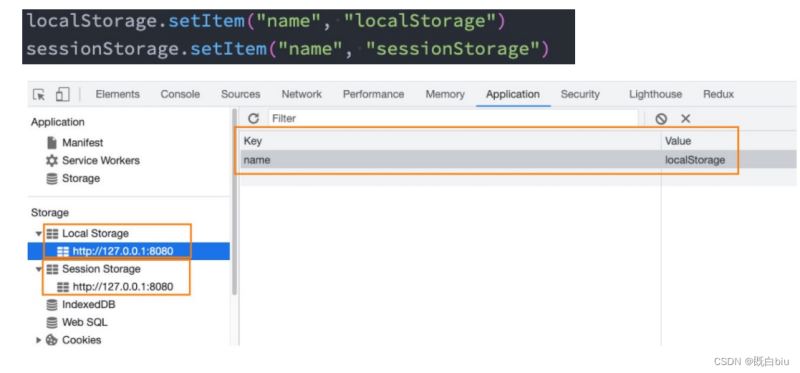800x373 pixels.
Task: Select the Web SQL item
Action: point(84,322)
